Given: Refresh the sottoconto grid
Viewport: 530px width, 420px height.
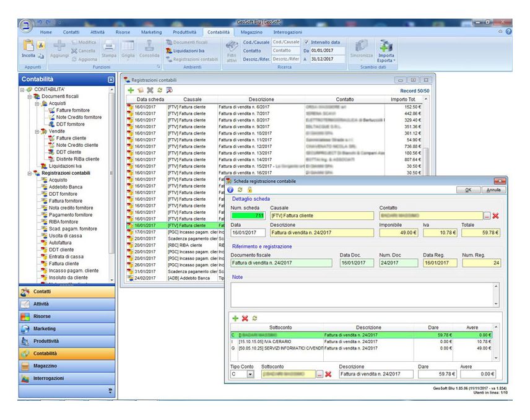Looking at the screenshot, I should (x=254, y=318).
